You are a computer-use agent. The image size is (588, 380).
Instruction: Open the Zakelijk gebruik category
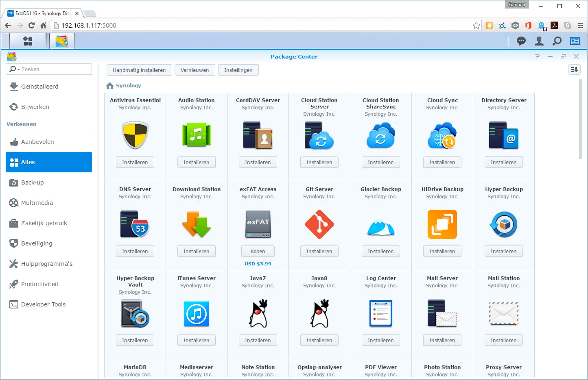click(x=49, y=223)
